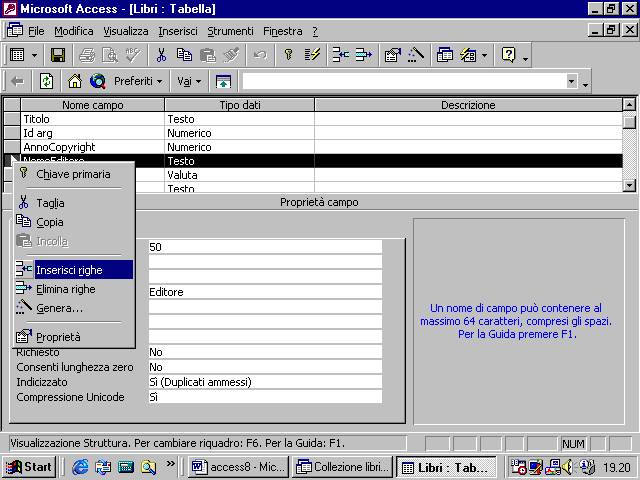Click the Save floppy disk icon
Screen dimensions: 640x480
pos(58,55)
